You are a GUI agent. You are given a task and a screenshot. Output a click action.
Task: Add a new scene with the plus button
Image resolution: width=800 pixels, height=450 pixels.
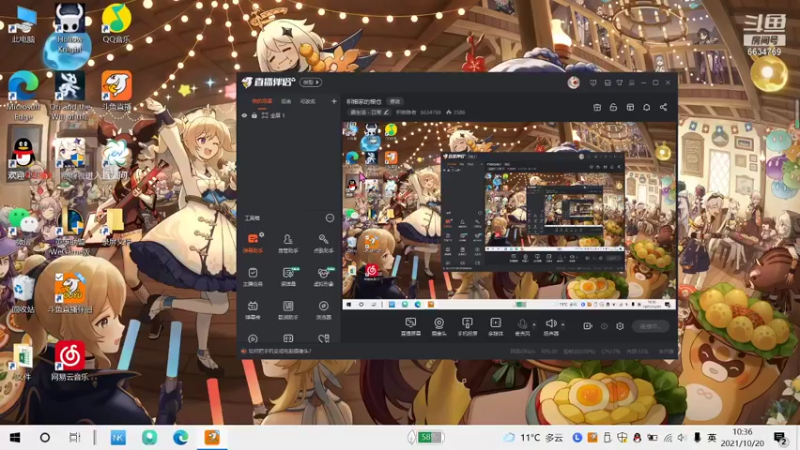point(334,102)
